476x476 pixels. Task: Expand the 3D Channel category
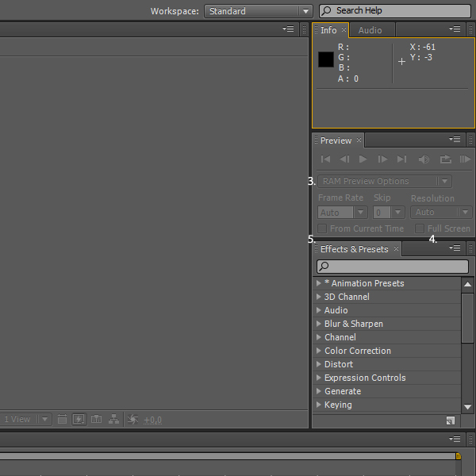point(318,297)
